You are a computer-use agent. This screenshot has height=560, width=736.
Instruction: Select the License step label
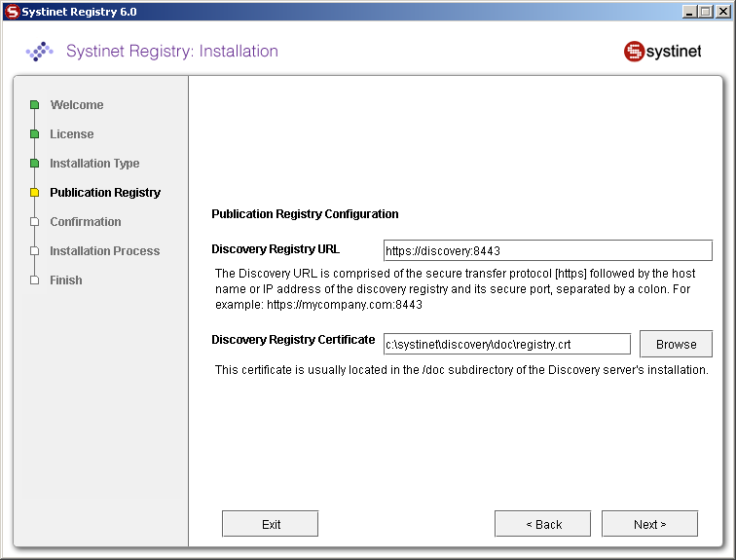pos(72,134)
